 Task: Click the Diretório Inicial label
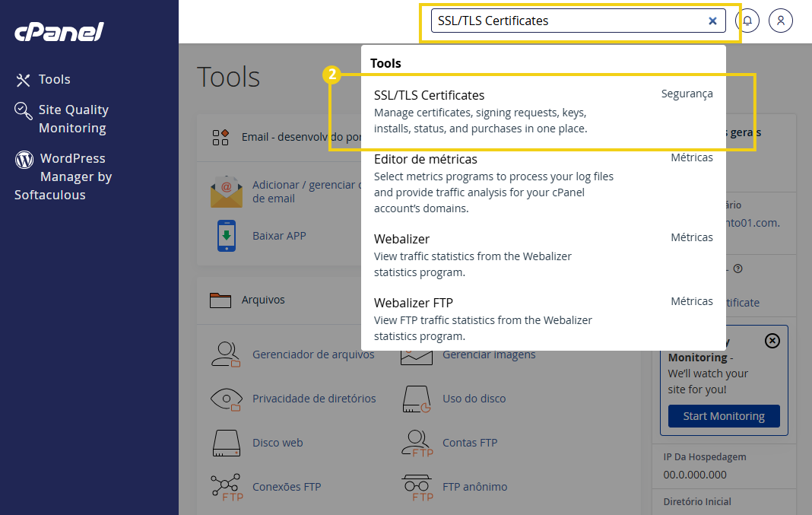pyautogui.click(x=697, y=501)
